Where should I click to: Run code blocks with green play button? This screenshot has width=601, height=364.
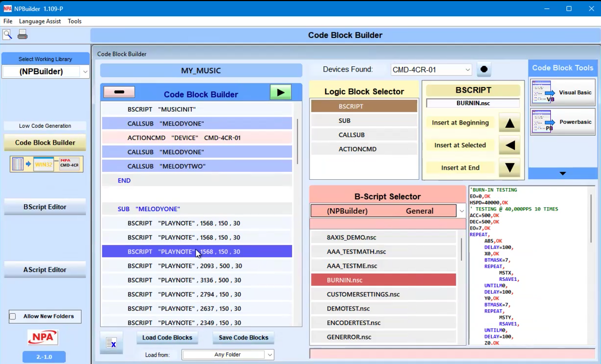[280, 92]
